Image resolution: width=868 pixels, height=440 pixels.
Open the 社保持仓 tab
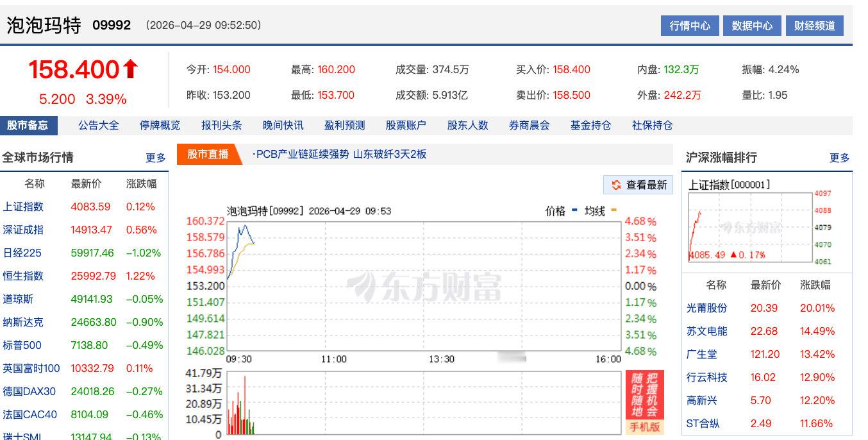point(653,125)
